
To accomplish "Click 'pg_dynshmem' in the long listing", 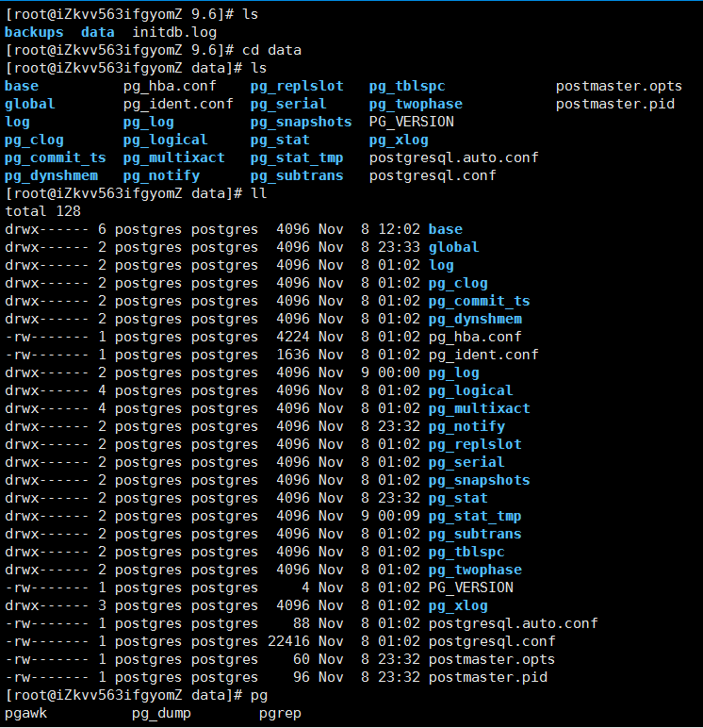I will click(475, 319).
